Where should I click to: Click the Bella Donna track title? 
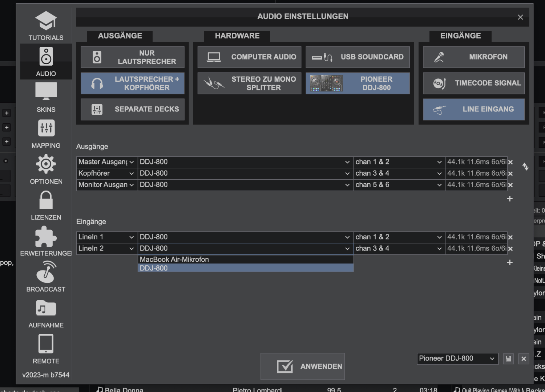[124, 389]
